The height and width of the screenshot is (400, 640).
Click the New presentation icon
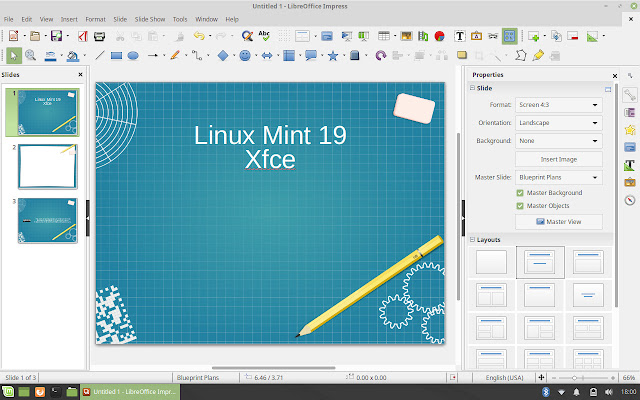tap(13, 36)
